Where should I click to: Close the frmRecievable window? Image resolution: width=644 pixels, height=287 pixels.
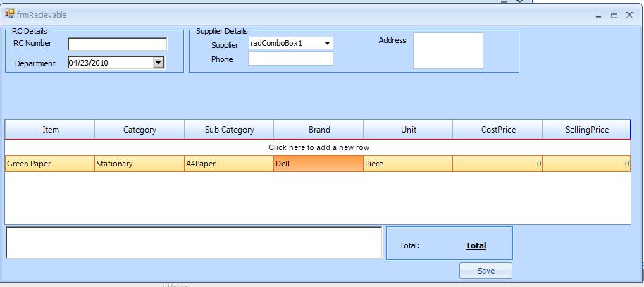coord(629,15)
